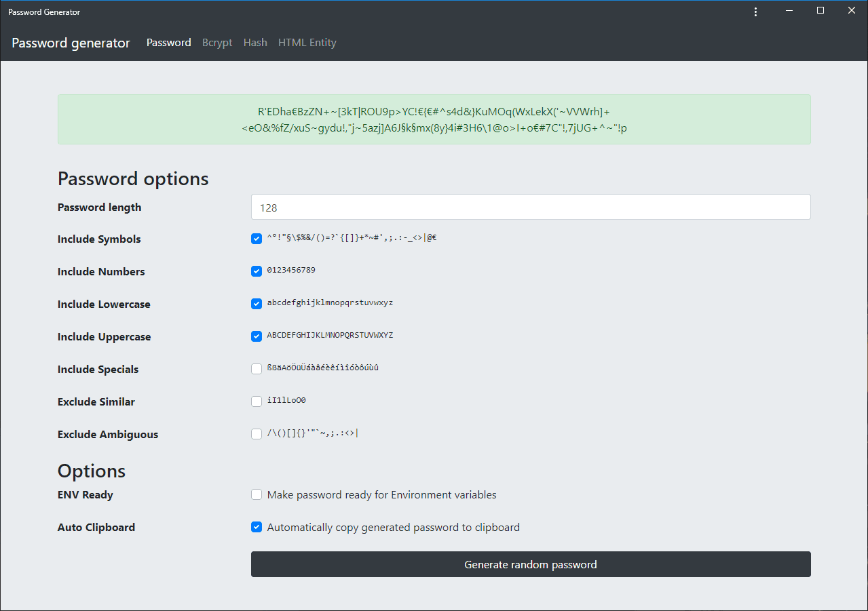Screen dimensions: 868x611
Task: Disable the Include Uppercase checkbox
Action: pos(257,336)
